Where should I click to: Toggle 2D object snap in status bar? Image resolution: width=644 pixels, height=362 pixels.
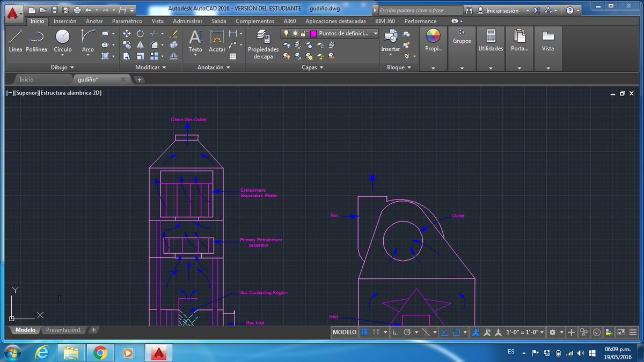tap(456, 333)
